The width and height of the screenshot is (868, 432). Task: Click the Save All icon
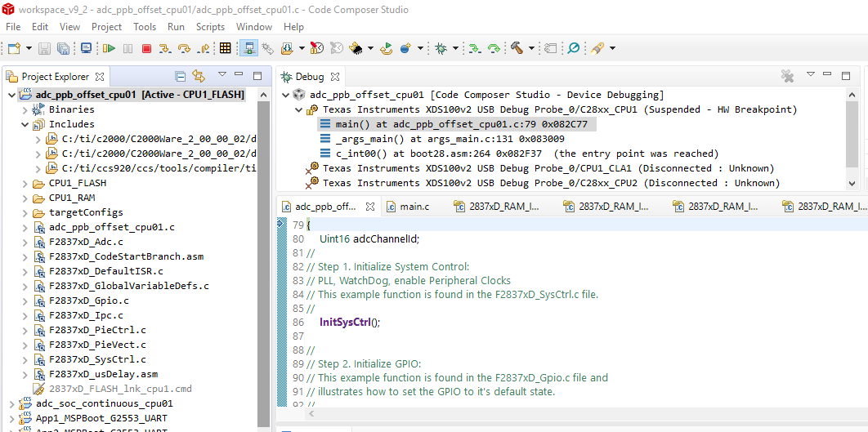(63, 49)
